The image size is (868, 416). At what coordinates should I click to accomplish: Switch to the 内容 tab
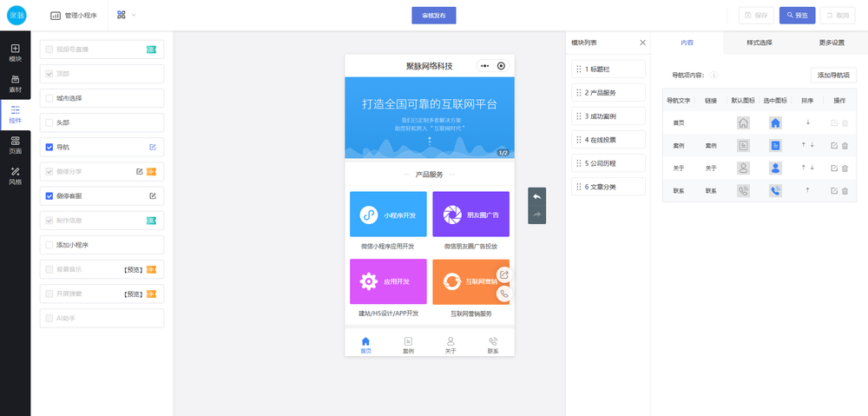point(687,43)
